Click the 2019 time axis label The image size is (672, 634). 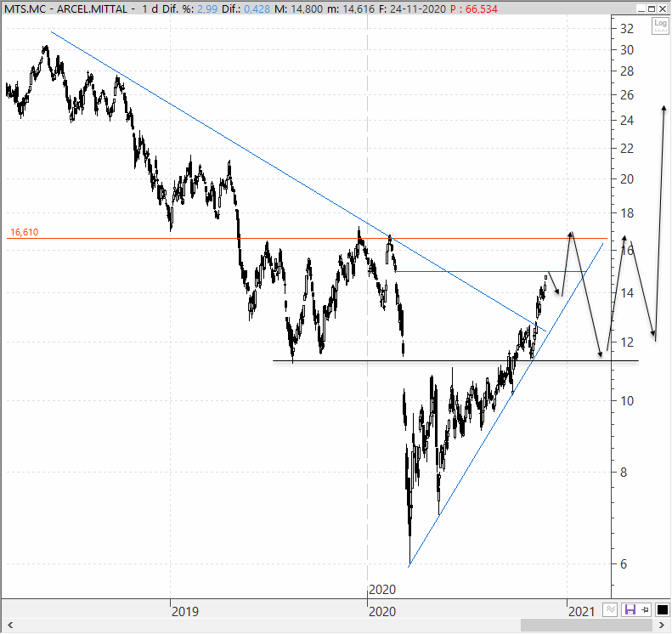[x=185, y=611]
